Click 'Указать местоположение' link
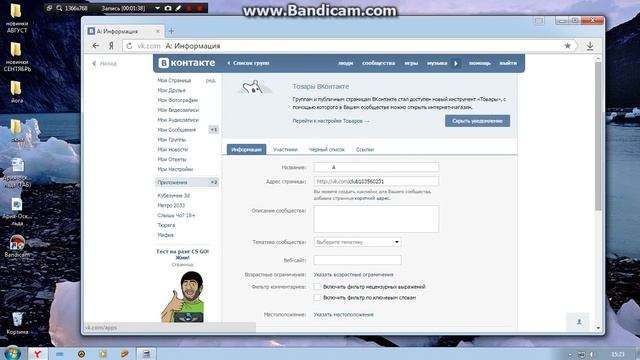The image size is (640, 360). pos(344,315)
